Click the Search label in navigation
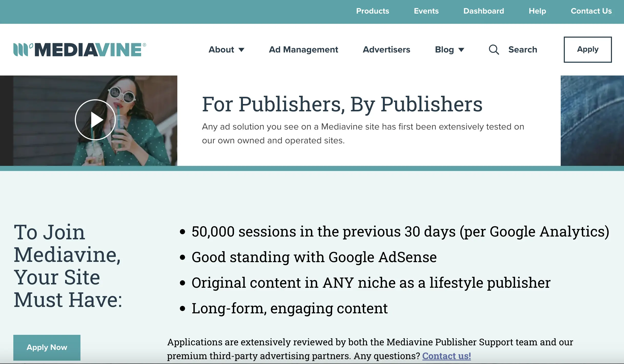 [x=523, y=49]
